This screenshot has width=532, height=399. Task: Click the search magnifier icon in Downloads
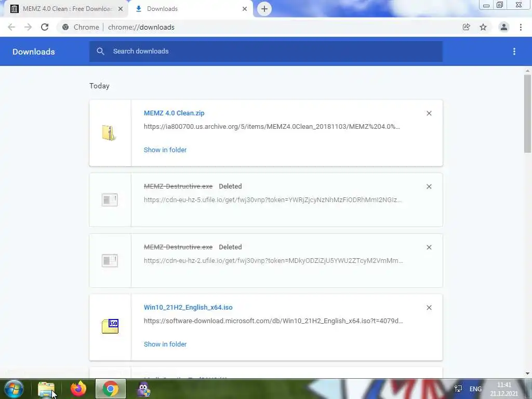click(100, 51)
